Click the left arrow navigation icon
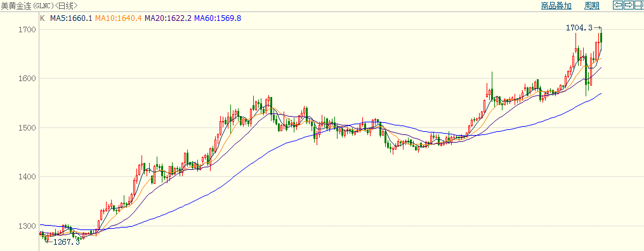 618,5
